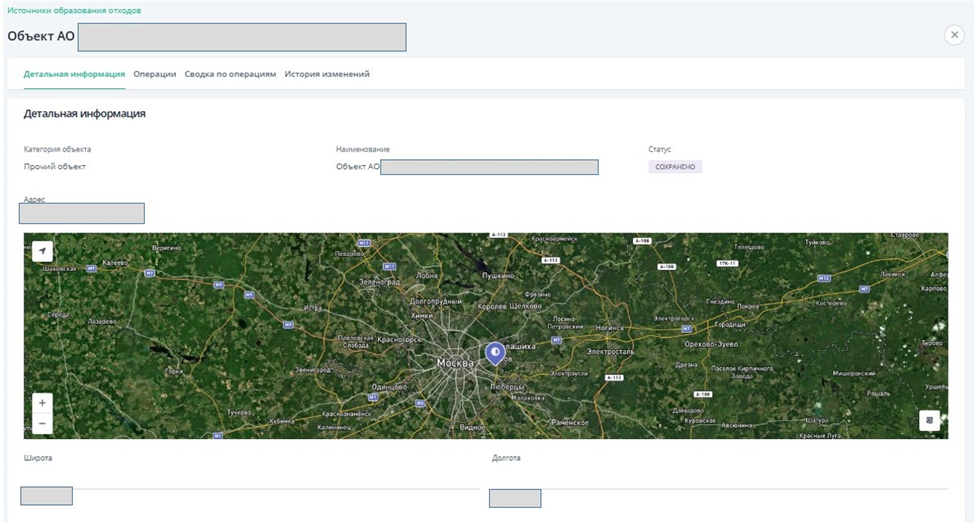Click the Адрес field value

(x=83, y=213)
